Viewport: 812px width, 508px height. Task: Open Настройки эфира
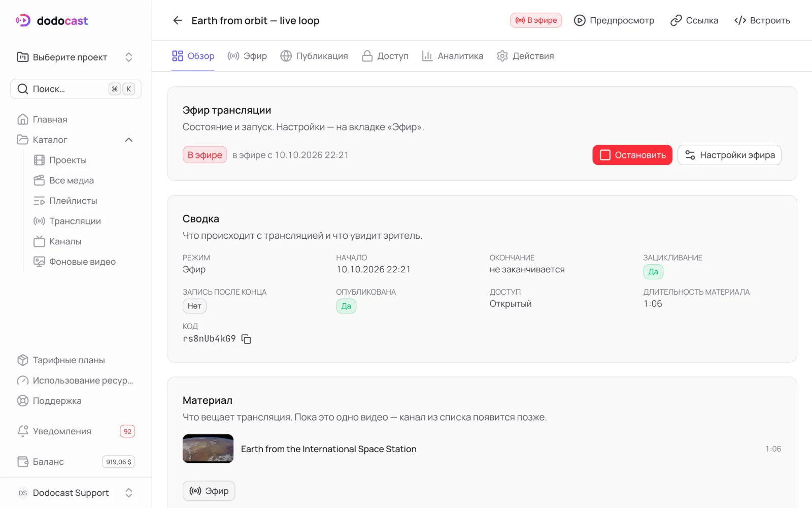pyautogui.click(x=729, y=155)
